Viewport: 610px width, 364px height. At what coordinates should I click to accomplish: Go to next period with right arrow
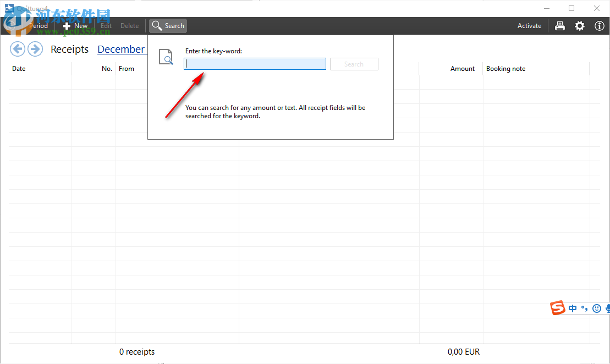(x=35, y=49)
